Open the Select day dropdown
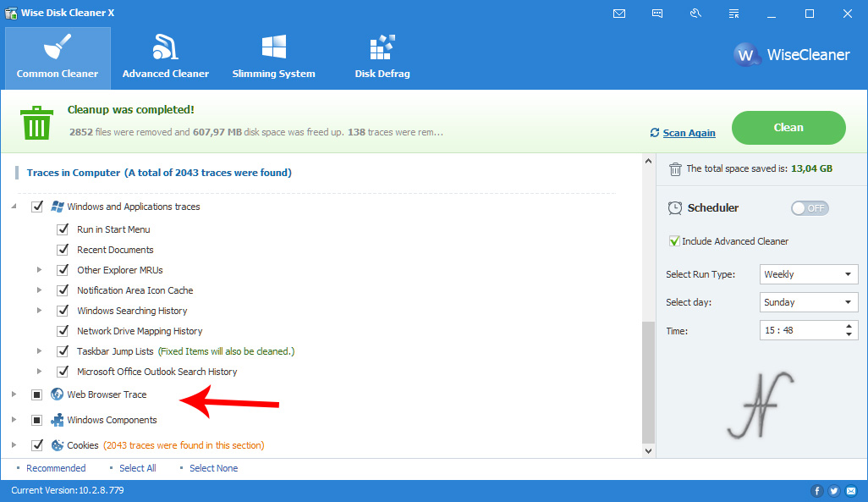The height and width of the screenshot is (502, 868). point(809,302)
